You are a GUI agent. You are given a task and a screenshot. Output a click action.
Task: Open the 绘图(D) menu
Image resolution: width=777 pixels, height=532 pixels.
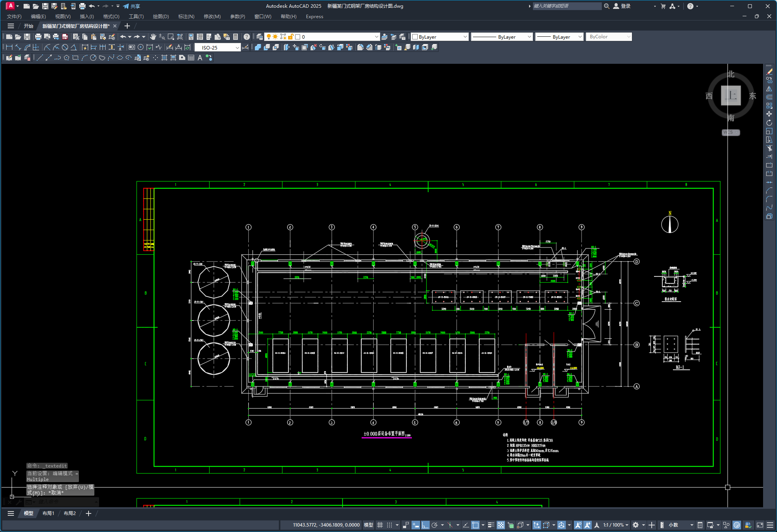pos(161,17)
